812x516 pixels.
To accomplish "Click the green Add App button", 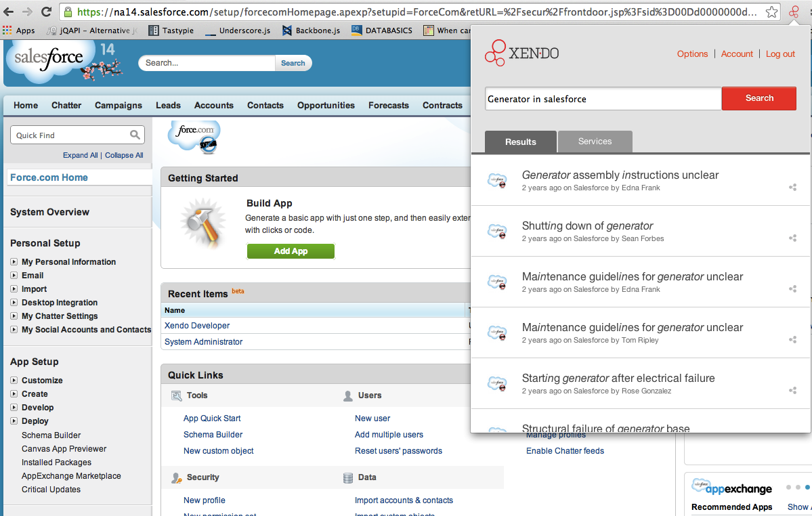I will [x=291, y=251].
